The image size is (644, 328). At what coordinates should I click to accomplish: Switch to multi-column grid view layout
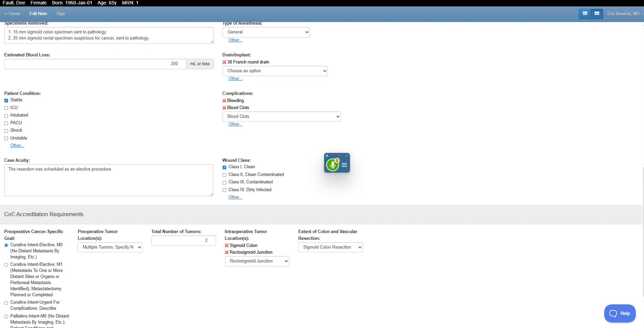596,14
